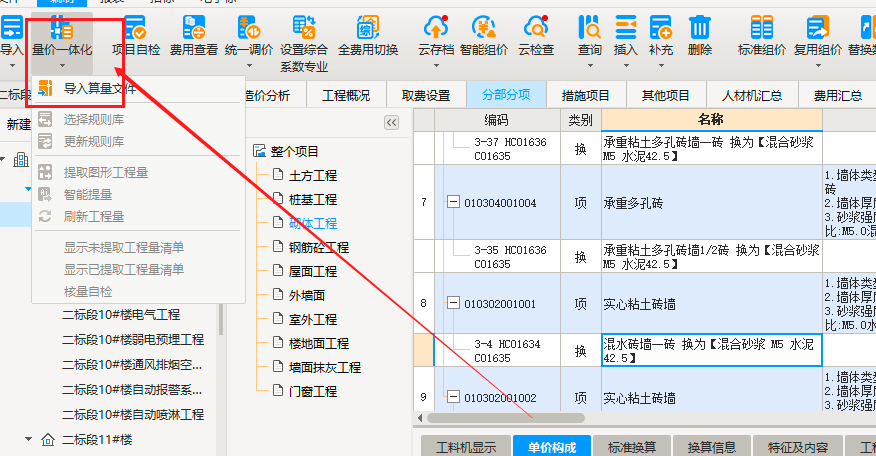Select 屋面工程 in section tree
The image size is (876, 456).
pyautogui.click(x=313, y=272)
